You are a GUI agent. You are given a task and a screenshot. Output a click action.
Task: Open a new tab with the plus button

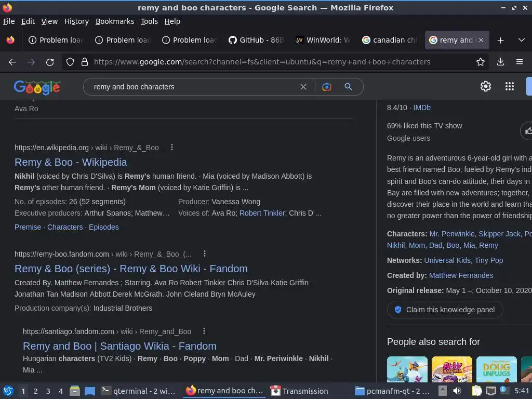click(500, 40)
